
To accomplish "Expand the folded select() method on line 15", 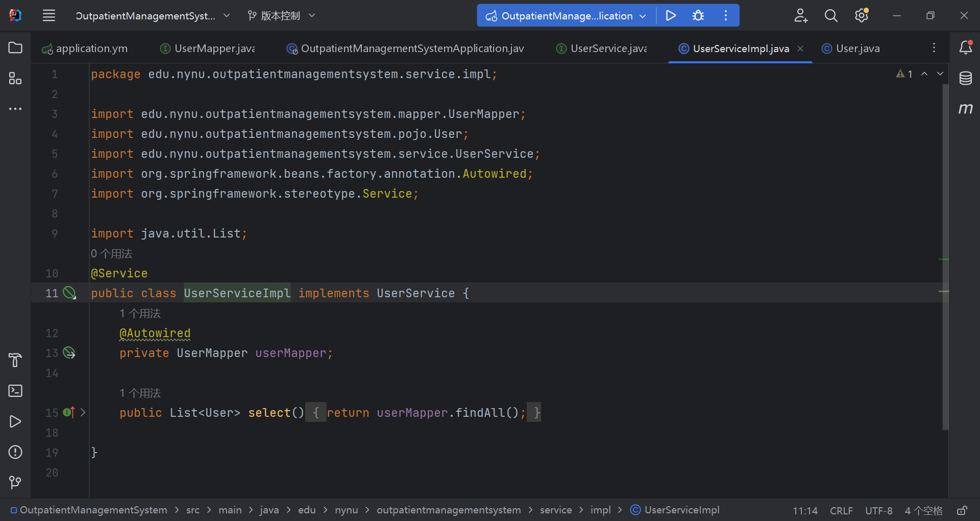I will click(x=83, y=412).
